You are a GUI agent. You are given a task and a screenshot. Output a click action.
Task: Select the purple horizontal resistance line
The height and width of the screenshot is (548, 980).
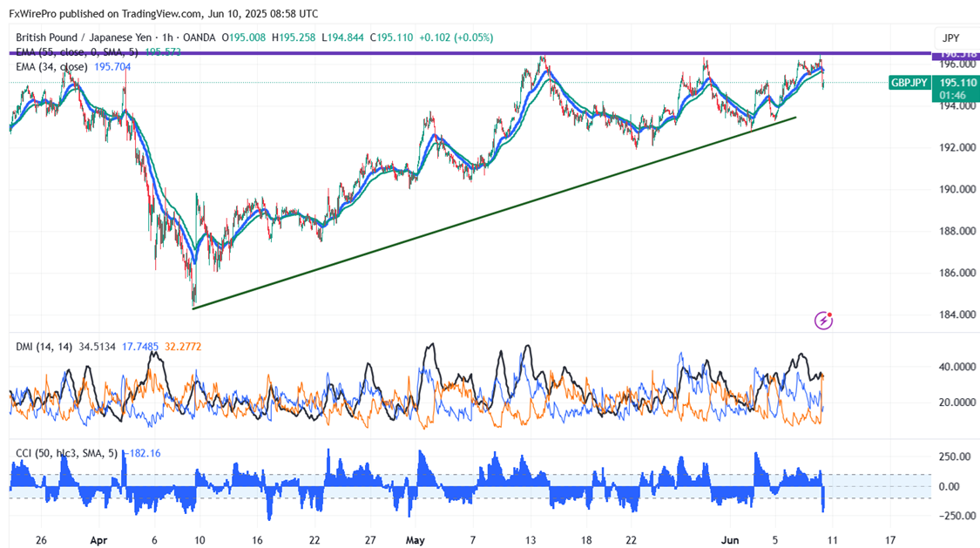tap(469, 54)
